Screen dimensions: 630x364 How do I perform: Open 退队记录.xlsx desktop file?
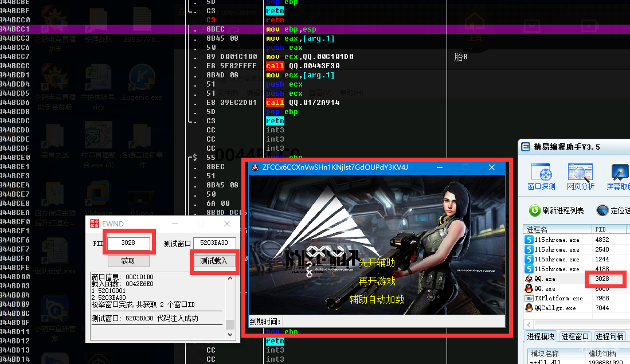click(x=55, y=255)
